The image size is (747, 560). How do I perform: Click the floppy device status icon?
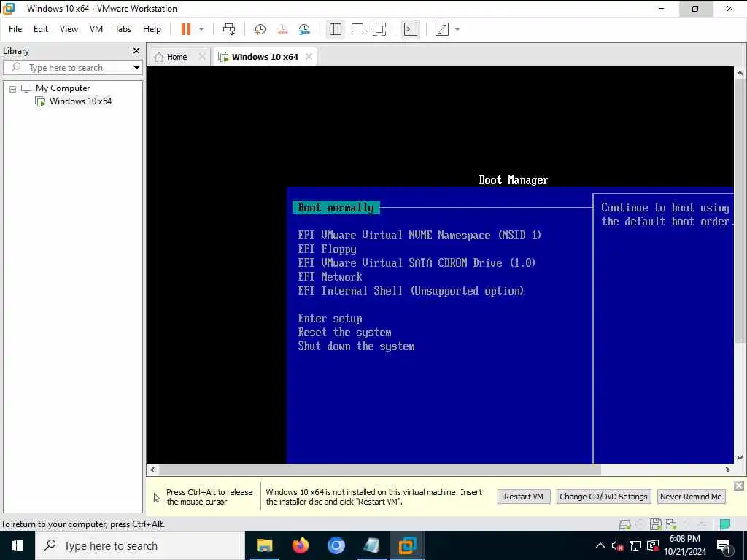click(656, 524)
